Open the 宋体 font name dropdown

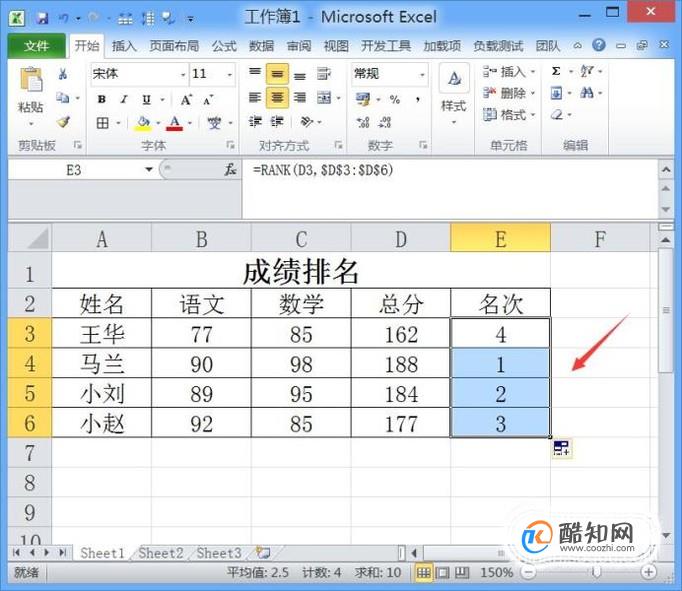[183, 74]
